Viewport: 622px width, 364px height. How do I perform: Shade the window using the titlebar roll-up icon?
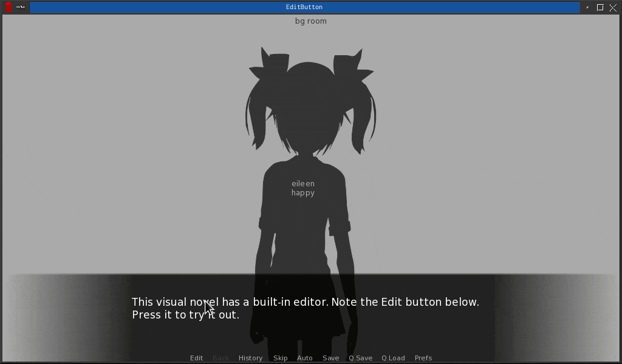tap(587, 7)
